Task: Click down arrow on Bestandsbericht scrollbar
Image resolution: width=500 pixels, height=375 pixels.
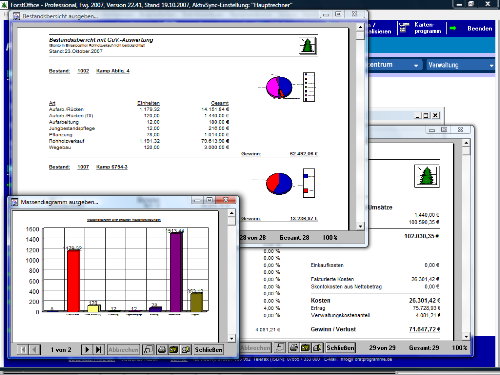Action: [x=360, y=226]
